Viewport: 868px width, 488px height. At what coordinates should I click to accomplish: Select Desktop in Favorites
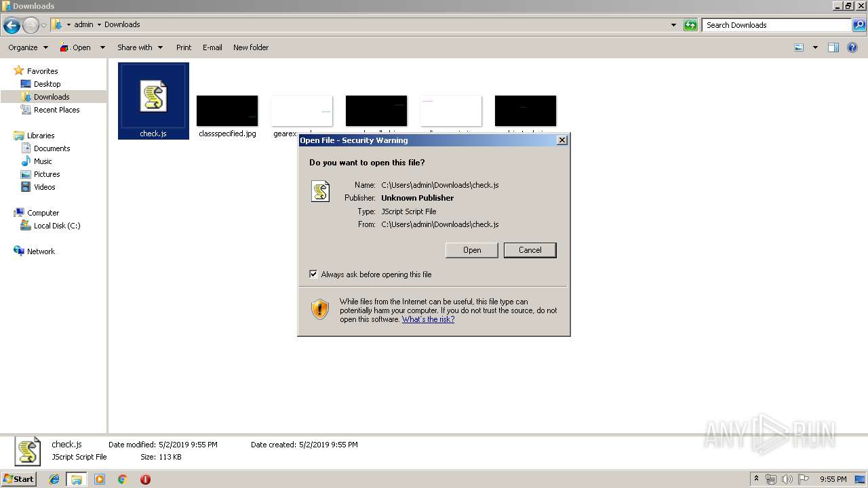click(x=47, y=84)
